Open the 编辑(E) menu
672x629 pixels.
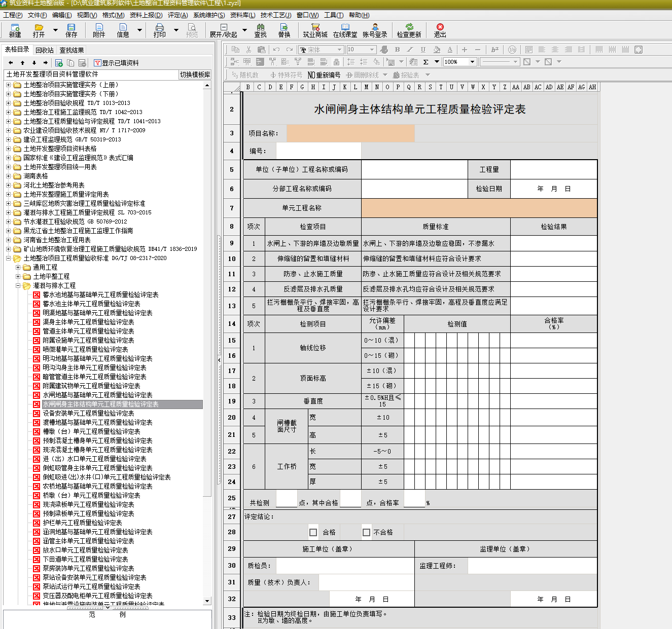[x=62, y=15]
